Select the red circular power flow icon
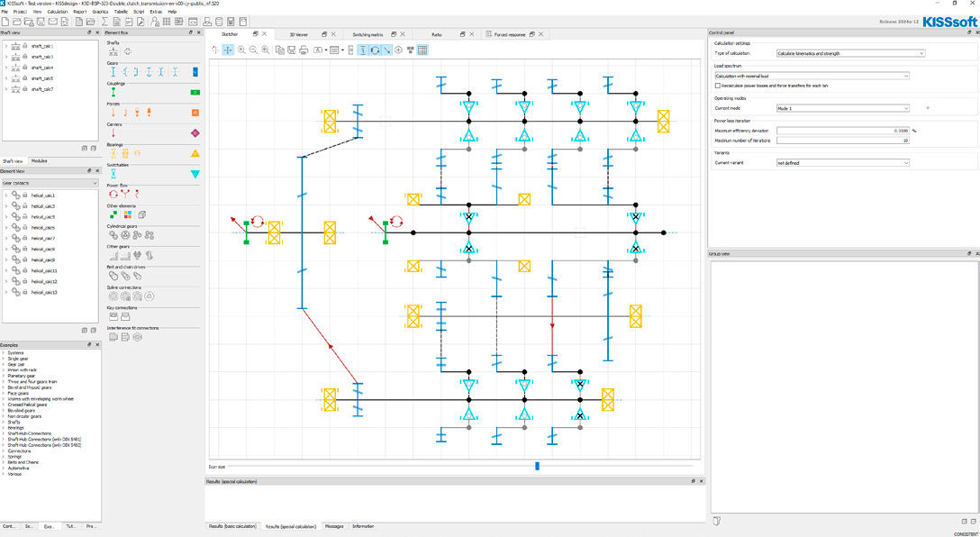The image size is (980, 537). point(113,195)
